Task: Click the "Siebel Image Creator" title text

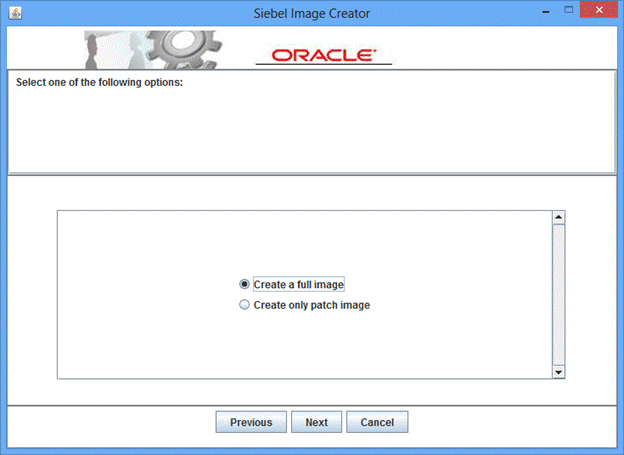Action: tap(312, 14)
